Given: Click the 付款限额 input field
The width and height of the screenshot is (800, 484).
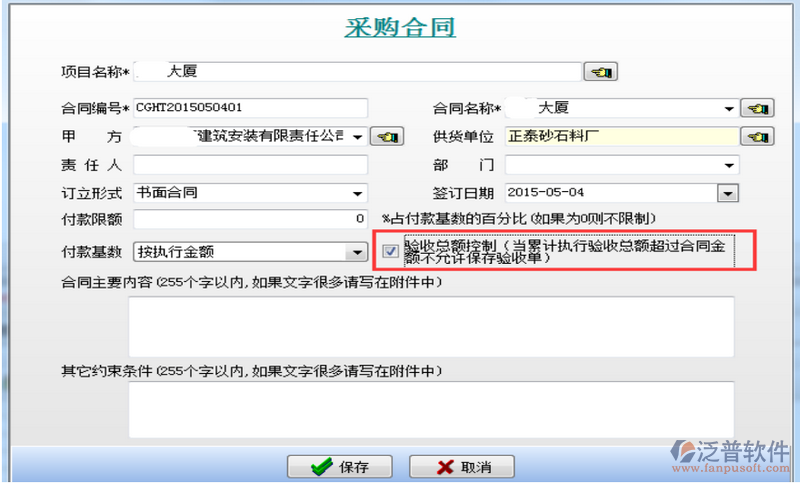Looking at the screenshot, I should tap(251, 219).
